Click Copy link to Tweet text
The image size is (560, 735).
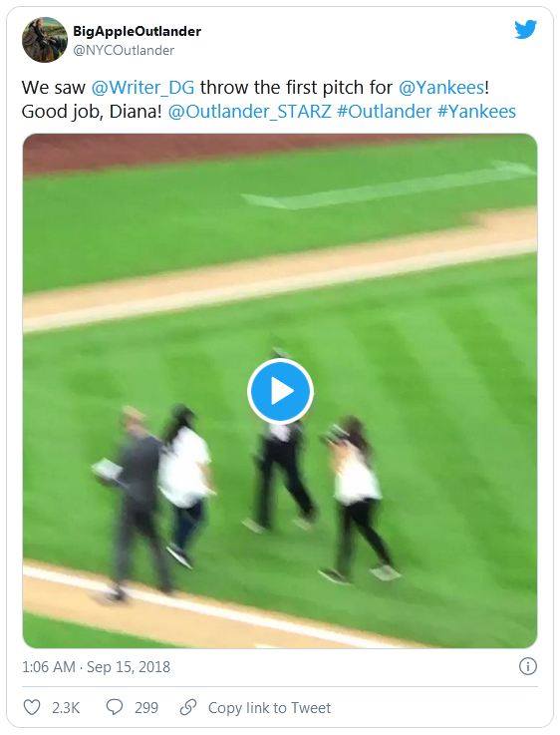pyautogui.click(x=269, y=707)
